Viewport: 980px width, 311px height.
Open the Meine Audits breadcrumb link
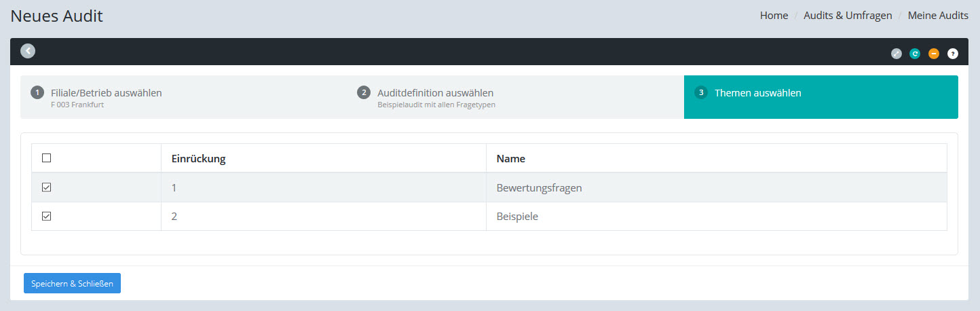938,16
